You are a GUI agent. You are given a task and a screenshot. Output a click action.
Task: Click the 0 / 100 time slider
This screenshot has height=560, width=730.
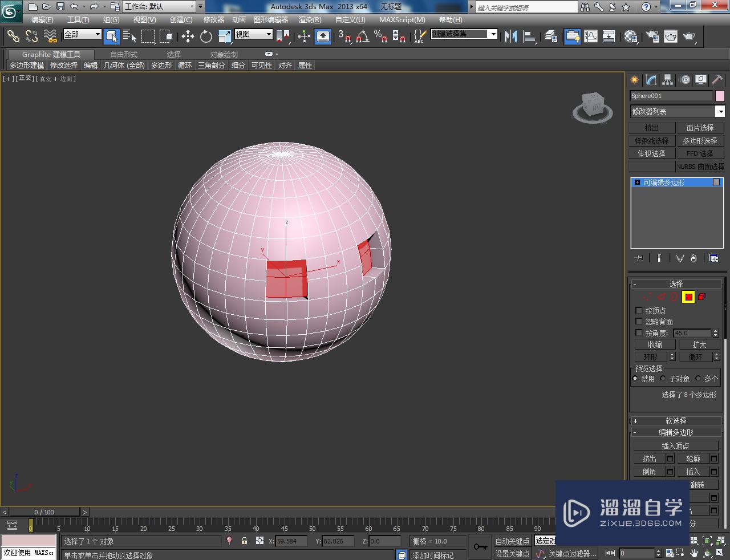pyautogui.click(x=44, y=512)
